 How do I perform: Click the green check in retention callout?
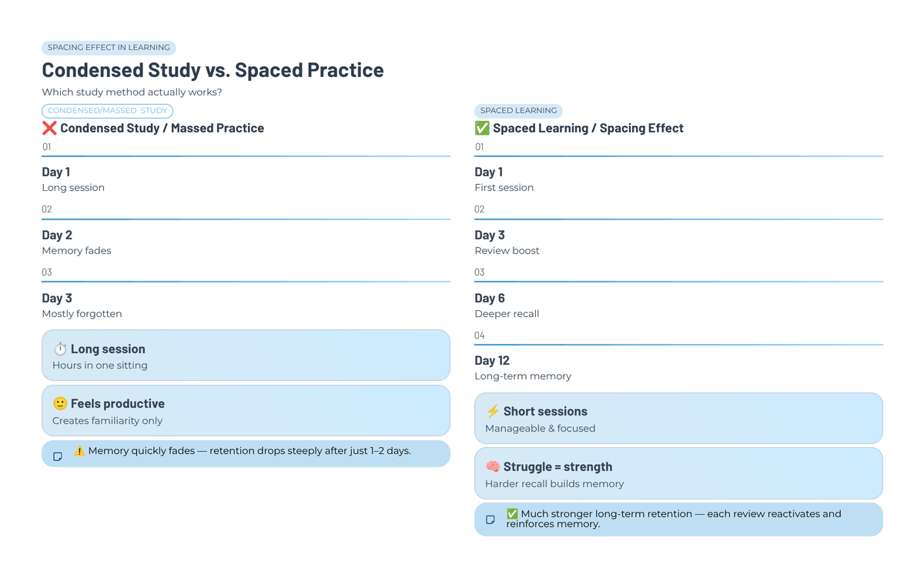tap(512, 514)
